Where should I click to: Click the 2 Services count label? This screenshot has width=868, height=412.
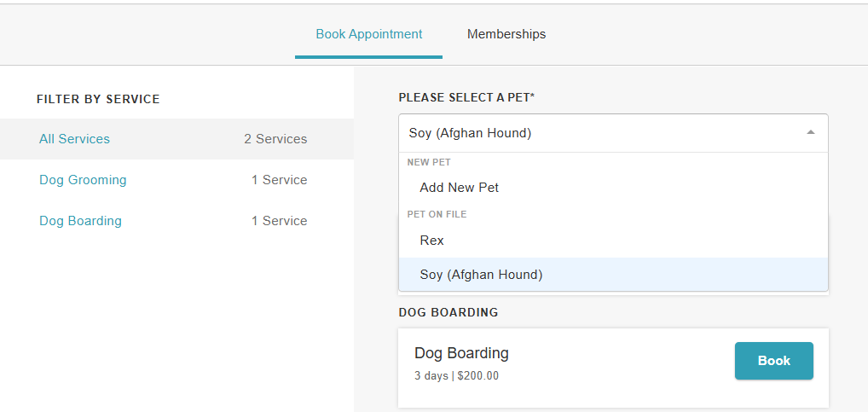[275, 139]
